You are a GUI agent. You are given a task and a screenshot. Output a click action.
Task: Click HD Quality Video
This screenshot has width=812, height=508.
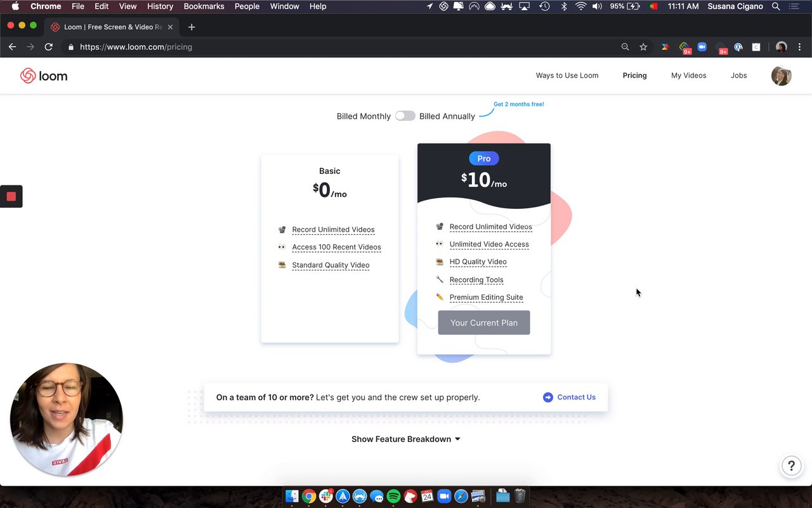coord(478,262)
